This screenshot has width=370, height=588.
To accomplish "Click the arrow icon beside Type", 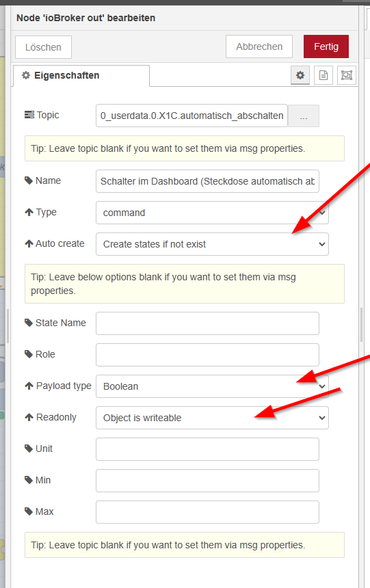I will 29,212.
